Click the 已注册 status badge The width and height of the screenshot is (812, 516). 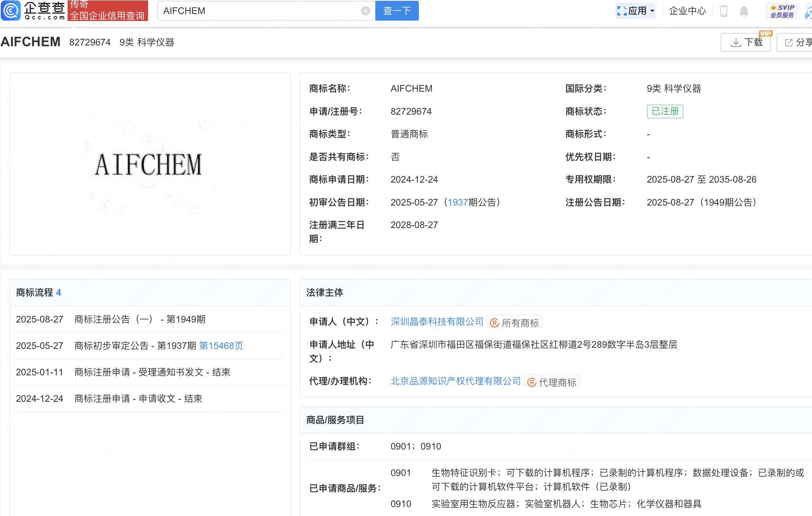pyautogui.click(x=665, y=112)
